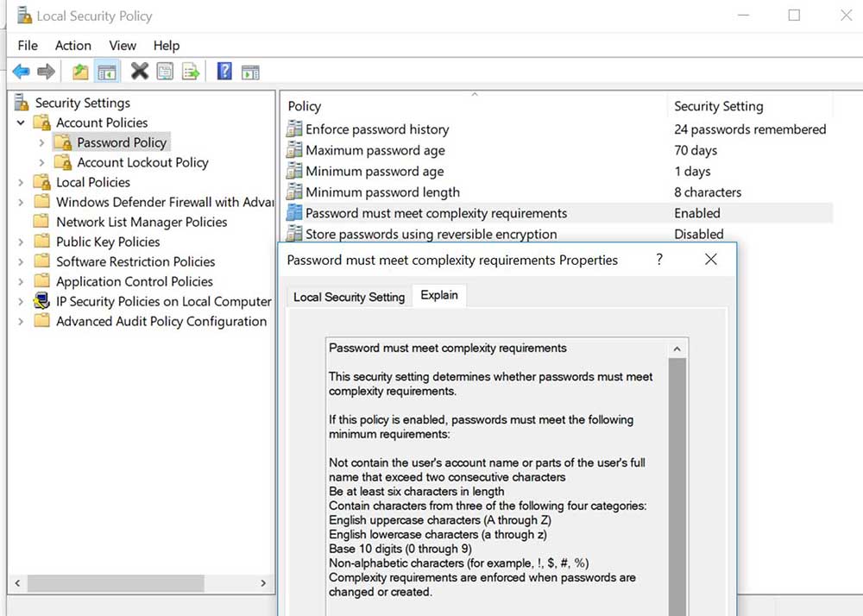Image resolution: width=863 pixels, height=616 pixels.
Task: Click the blue Help question mark icon
Action: pyautogui.click(x=224, y=72)
